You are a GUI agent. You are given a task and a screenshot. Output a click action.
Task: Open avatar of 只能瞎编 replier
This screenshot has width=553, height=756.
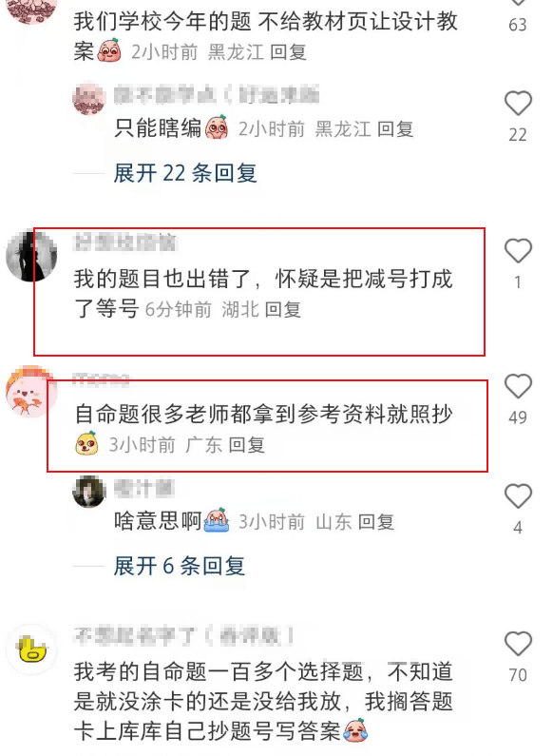coord(89,99)
